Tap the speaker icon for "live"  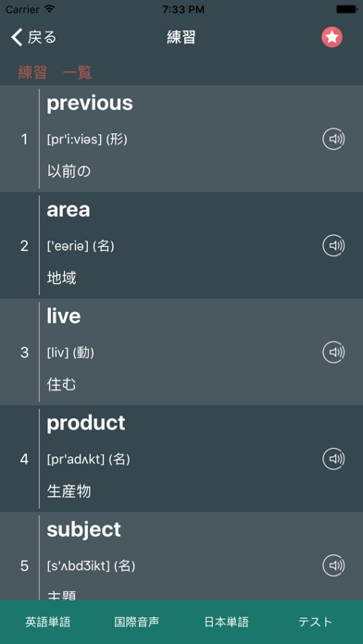tap(333, 352)
